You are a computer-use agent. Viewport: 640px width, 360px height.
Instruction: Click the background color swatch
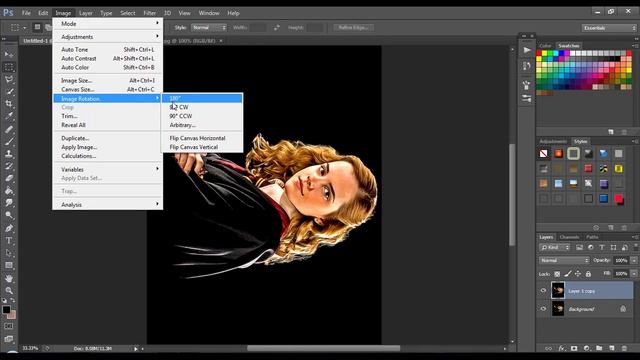(x=12, y=315)
